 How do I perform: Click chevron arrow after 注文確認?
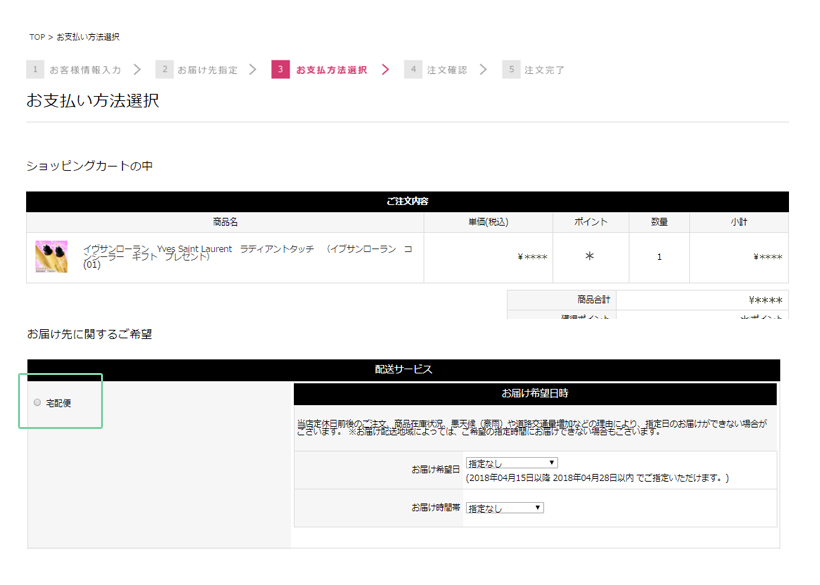(483, 70)
